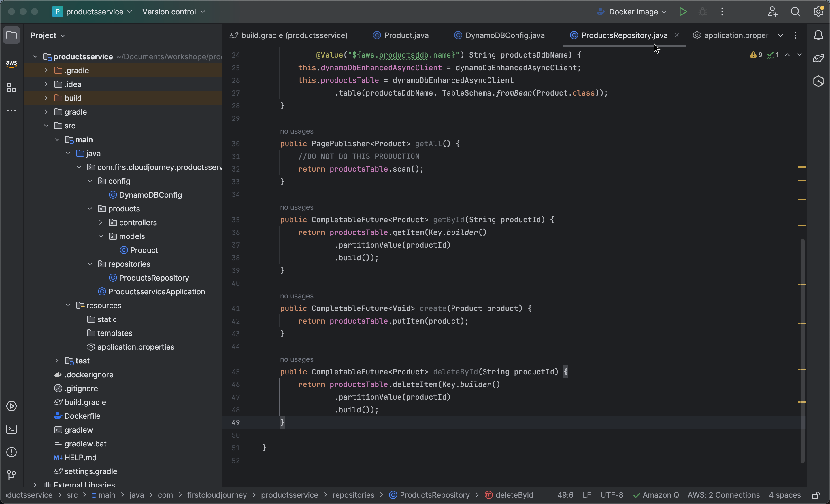This screenshot has width=830, height=504.
Task: Open IDE settings gear icon
Action: pos(818,12)
